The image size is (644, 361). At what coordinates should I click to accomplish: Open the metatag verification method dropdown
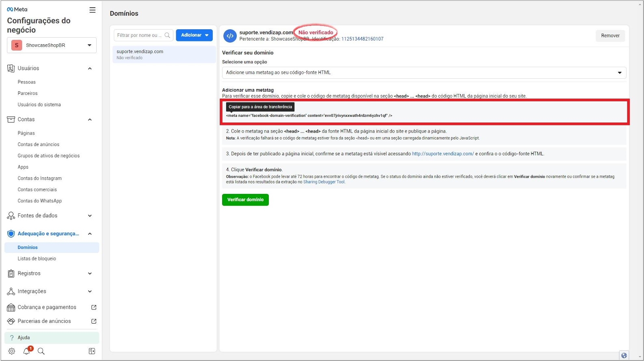coord(424,73)
